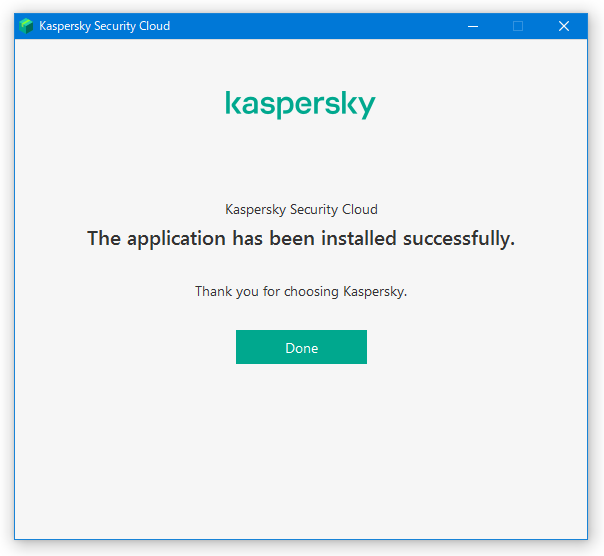The width and height of the screenshot is (604, 556).
Task: Click the green Done button
Action: [301, 347]
